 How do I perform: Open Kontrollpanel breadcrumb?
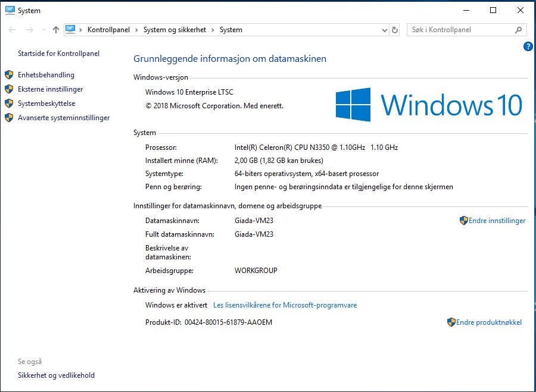coord(109,30)
